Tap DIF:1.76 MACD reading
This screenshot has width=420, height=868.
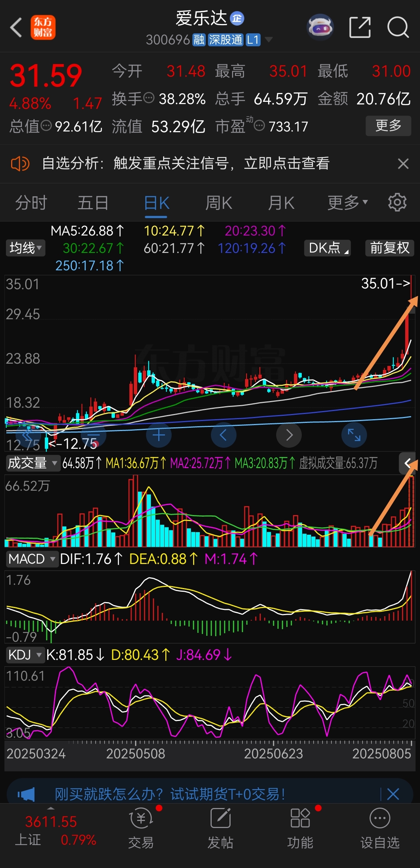(91, 559)
